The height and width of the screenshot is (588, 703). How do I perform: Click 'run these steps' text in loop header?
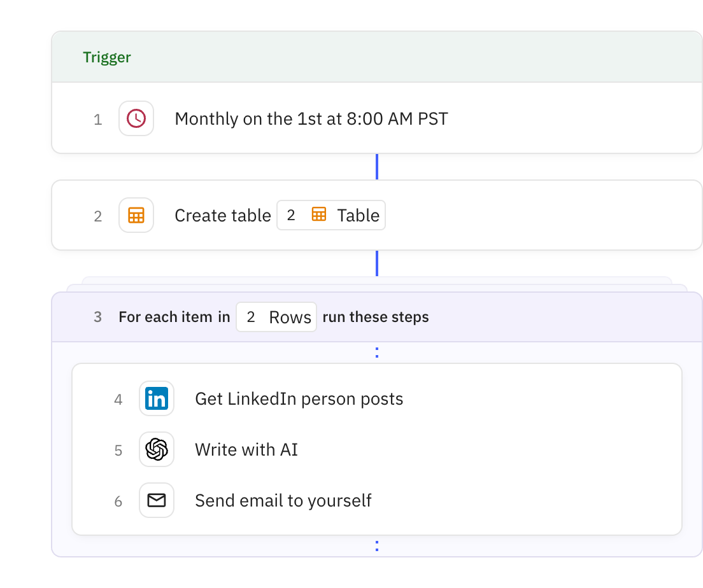(x=376, y=318)
